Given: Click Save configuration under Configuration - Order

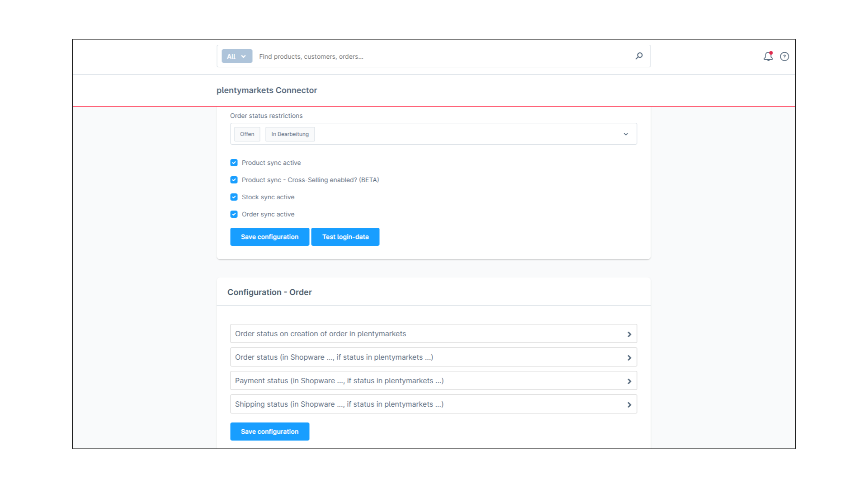Looking at the screenshot, I should [x=269, y=432].
